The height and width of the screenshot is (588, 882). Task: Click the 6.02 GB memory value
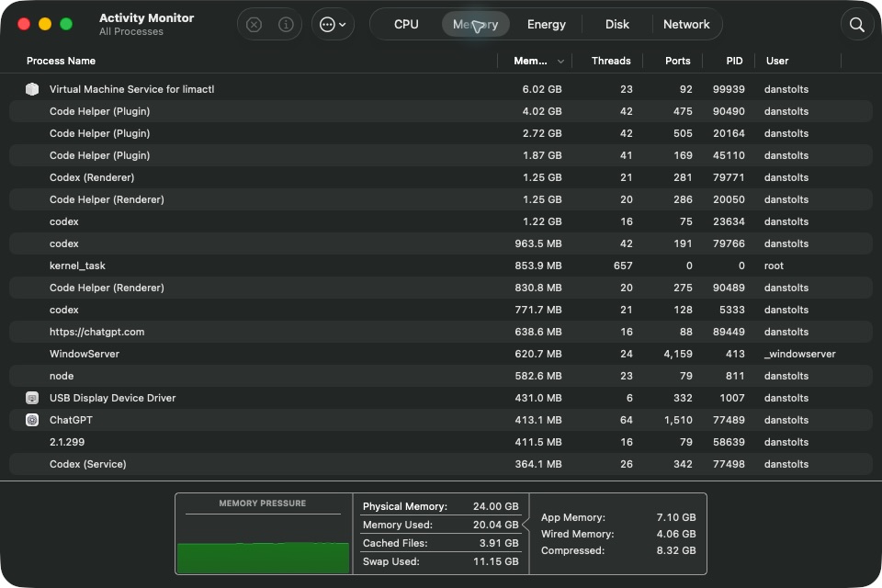coord(542,89)
